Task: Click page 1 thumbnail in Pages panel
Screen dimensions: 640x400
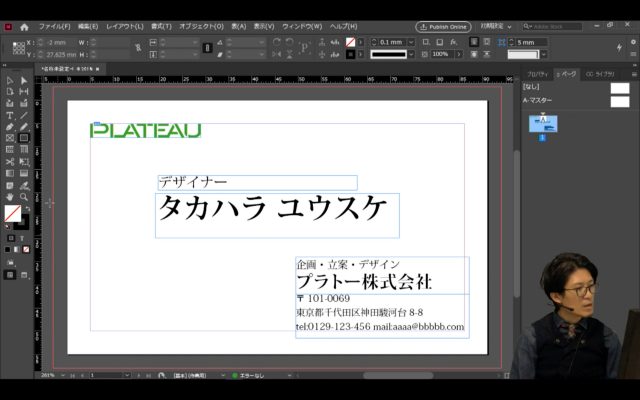Action: pos(543,124)
